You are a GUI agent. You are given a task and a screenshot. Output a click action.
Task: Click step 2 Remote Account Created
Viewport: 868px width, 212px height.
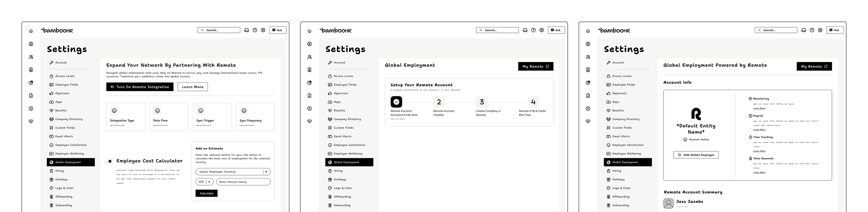(439, 102)
